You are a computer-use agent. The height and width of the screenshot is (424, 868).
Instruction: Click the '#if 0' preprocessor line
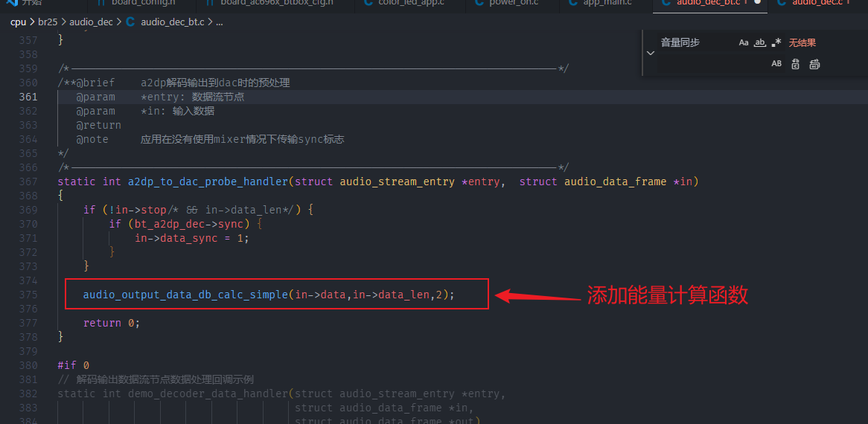[74, 365]
